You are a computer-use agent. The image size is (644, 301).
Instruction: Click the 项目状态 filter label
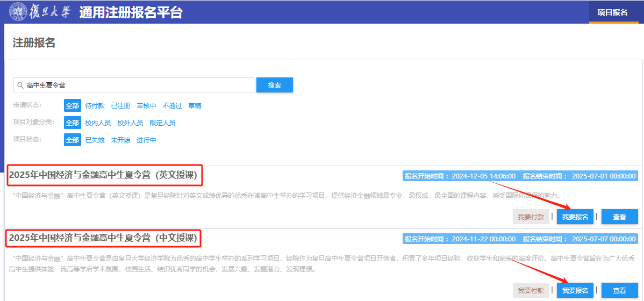(x=27, y=139)
